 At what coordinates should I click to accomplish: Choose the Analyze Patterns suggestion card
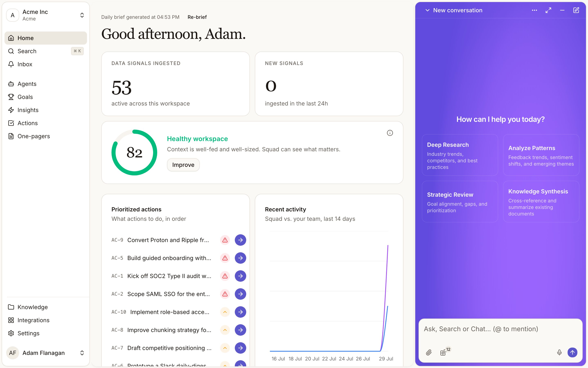541,155
